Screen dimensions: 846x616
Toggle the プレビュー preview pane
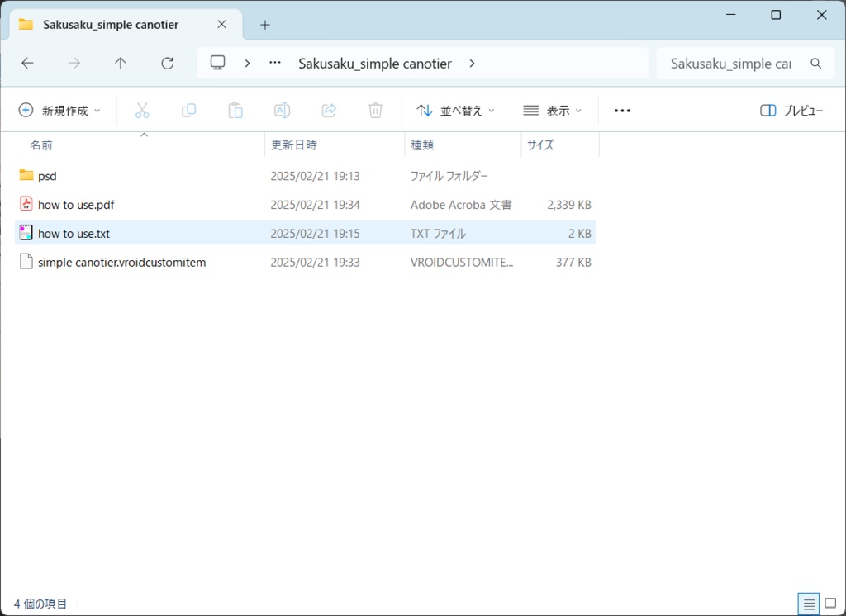pos(791,111)
